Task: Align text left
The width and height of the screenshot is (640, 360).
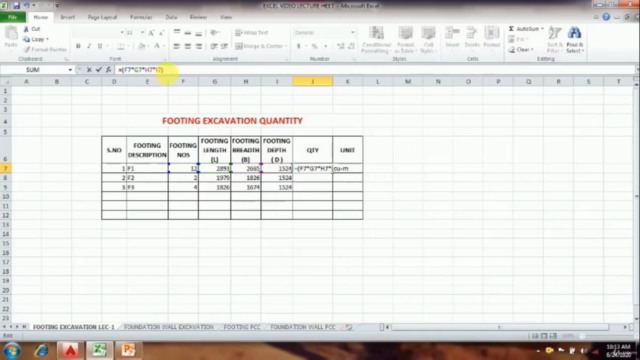Action: pyautogui.click(x=177, y=46)
